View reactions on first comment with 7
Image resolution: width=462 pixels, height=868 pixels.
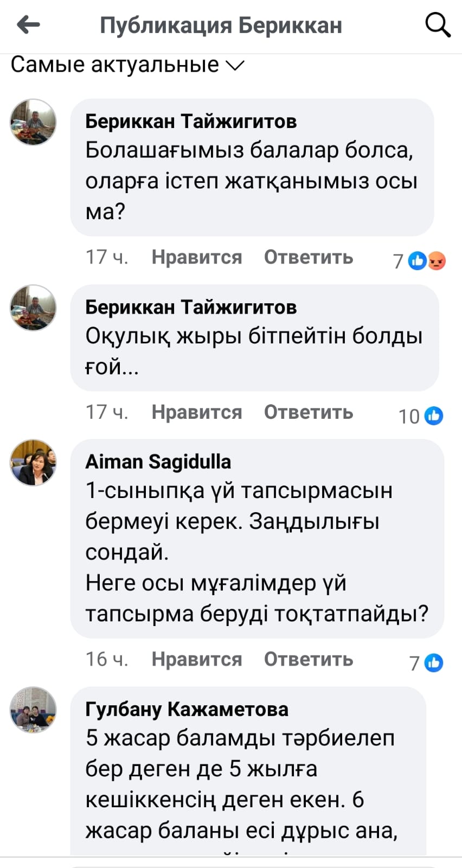pyautogui.click(x=418, y=261)
